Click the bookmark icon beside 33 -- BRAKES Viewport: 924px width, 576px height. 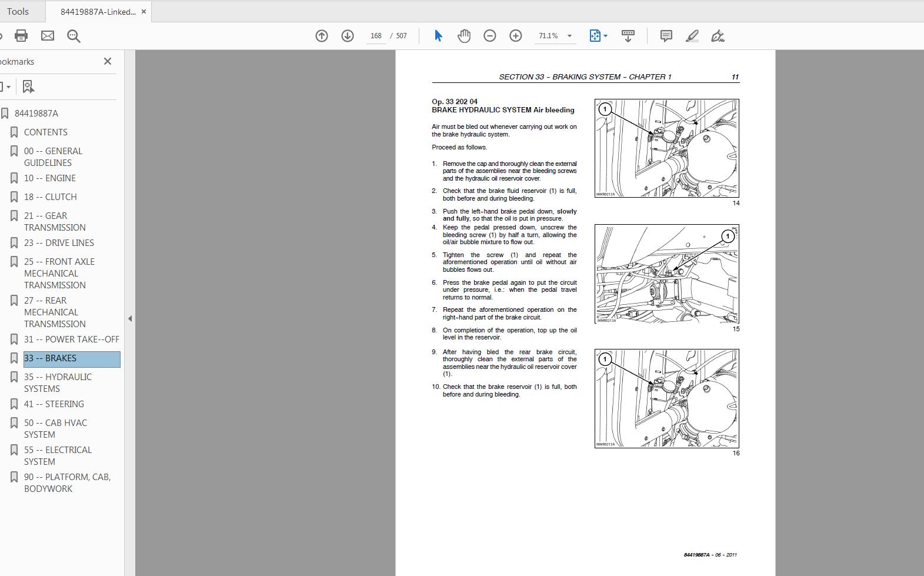tap(14, 358)
